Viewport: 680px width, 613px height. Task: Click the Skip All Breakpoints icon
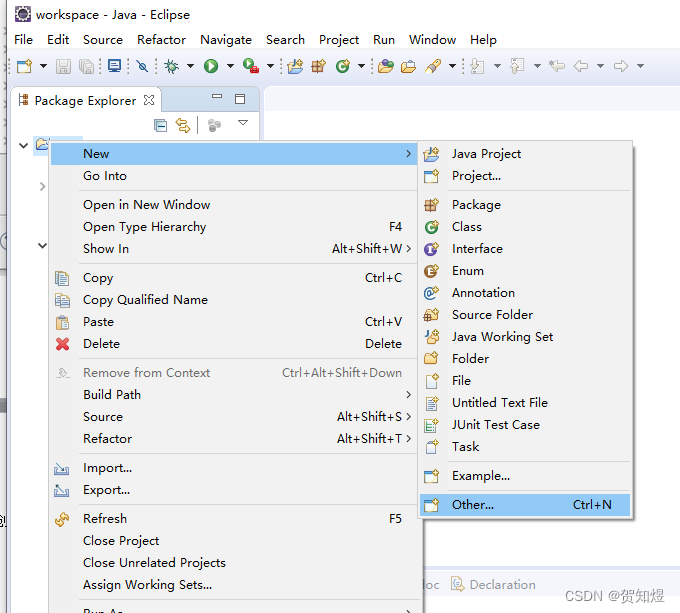pos(142,66)
